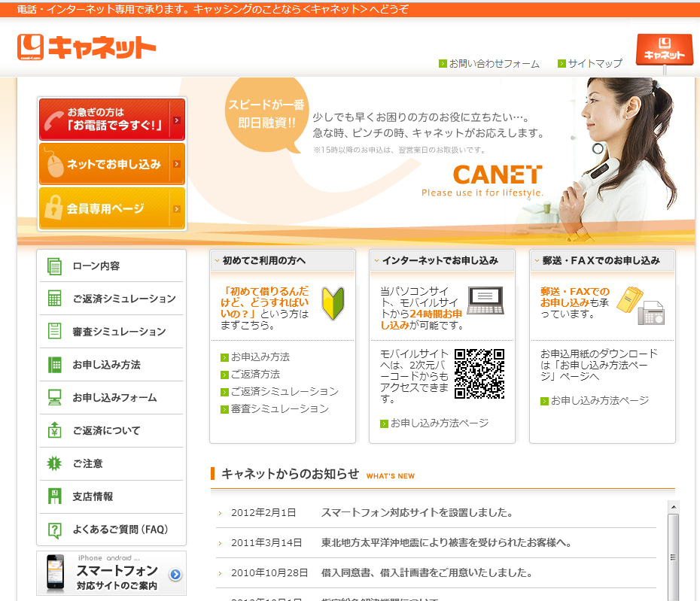Click ネットでお申し込み orange button

112,164
